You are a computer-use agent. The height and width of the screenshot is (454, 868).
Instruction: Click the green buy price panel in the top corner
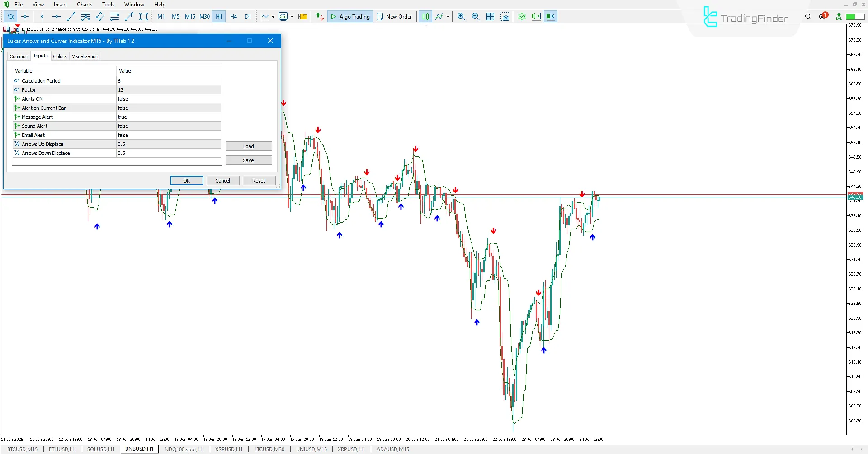pos(854,15)
